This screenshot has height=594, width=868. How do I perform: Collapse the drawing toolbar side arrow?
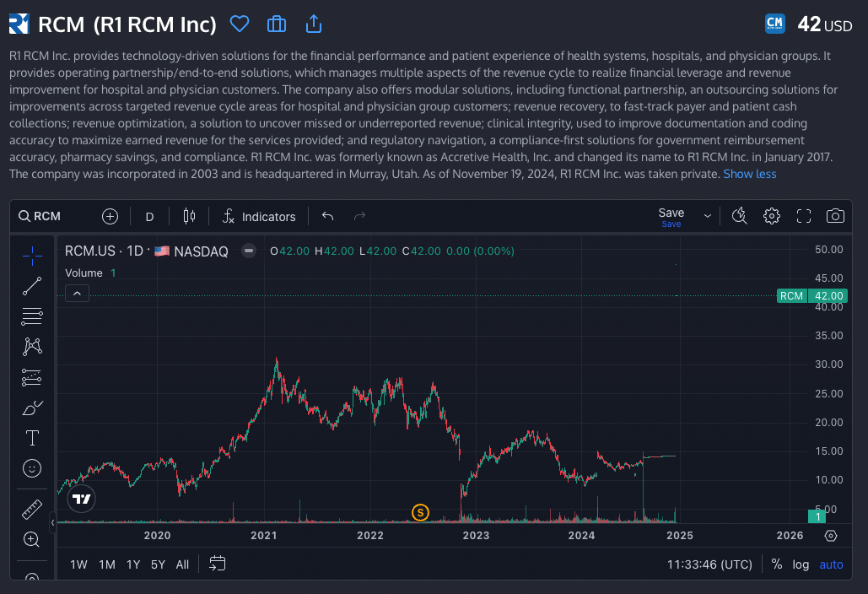tap(52, 522)
